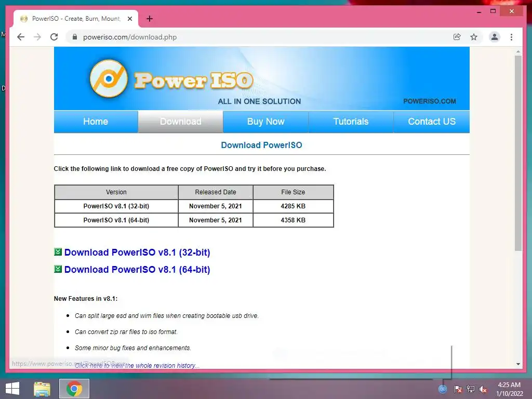
Task: Click the minor bug fixes bullet
Action: [133, 348]
